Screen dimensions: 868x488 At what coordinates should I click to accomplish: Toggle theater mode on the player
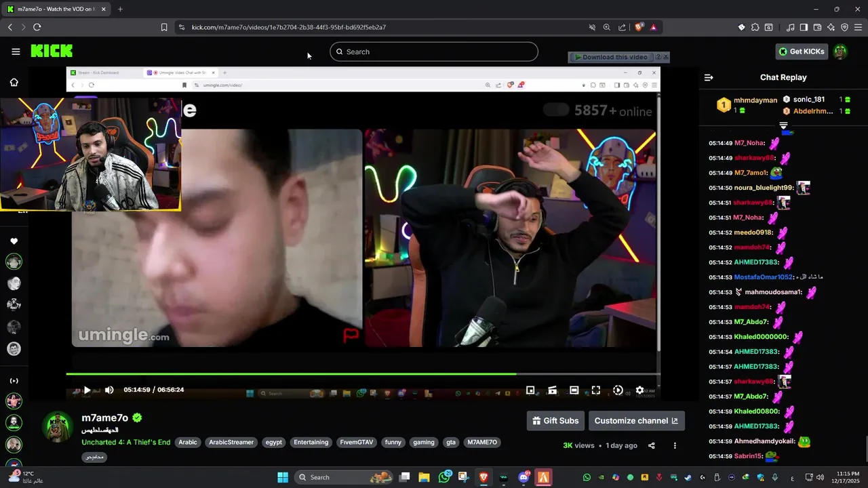coord(574,390)
